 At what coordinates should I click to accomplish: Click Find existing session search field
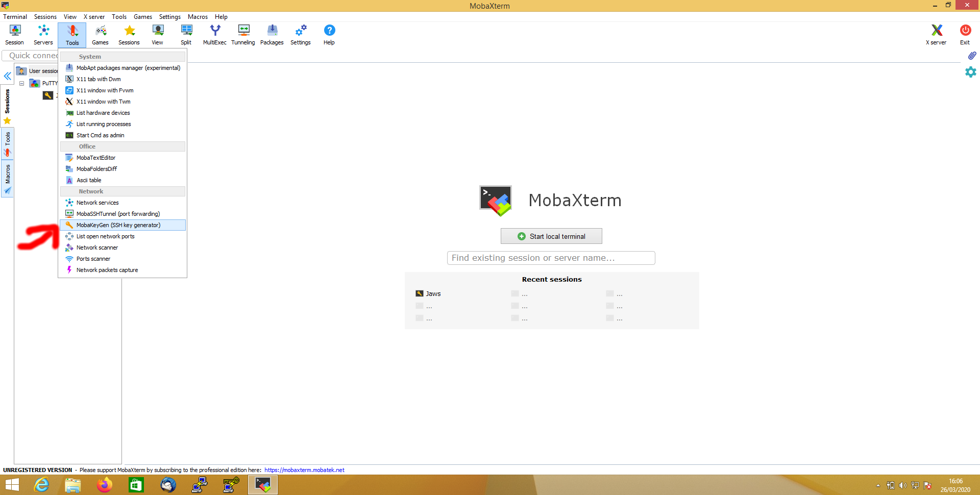pos(551,258)
